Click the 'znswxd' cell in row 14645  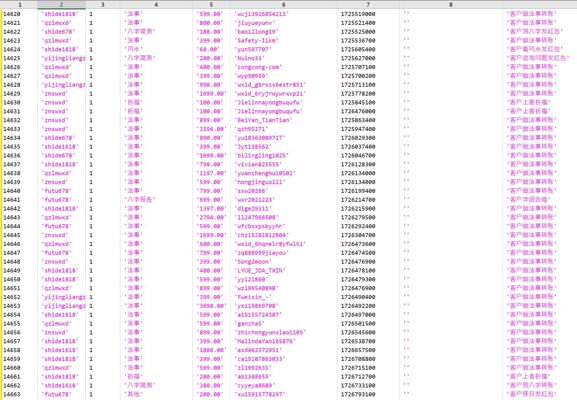pos(54,235)
